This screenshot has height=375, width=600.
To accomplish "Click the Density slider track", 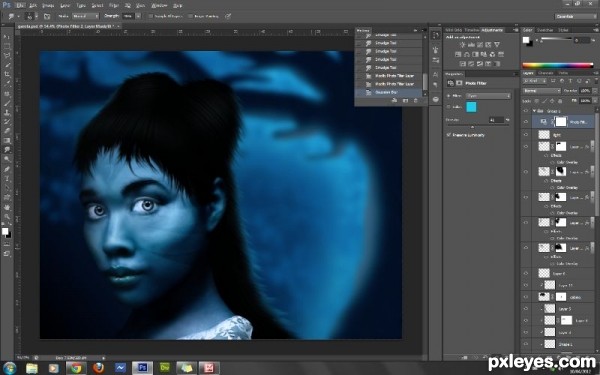I will click(478, 126).
